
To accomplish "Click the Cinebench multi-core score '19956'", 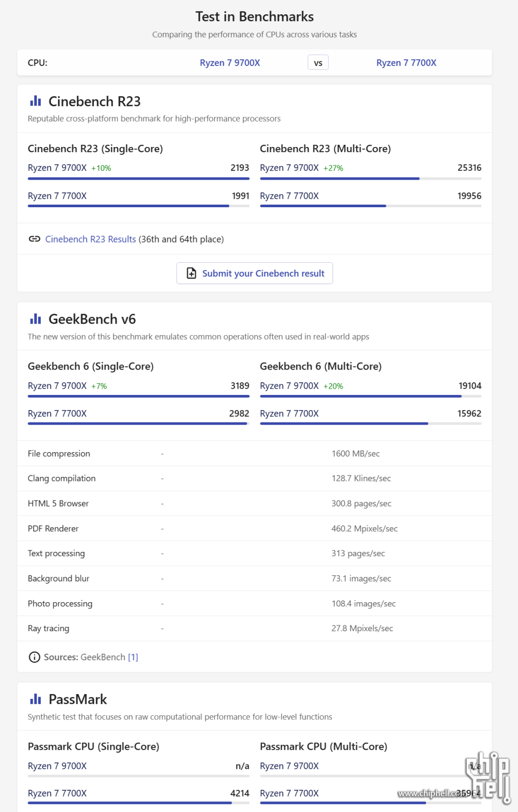I will tap(469, 196).
